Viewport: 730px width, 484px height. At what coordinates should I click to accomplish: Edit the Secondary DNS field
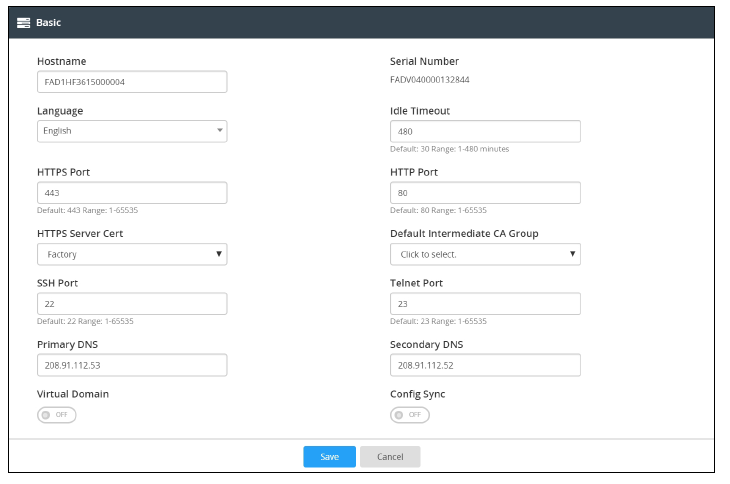pos(484,365)
